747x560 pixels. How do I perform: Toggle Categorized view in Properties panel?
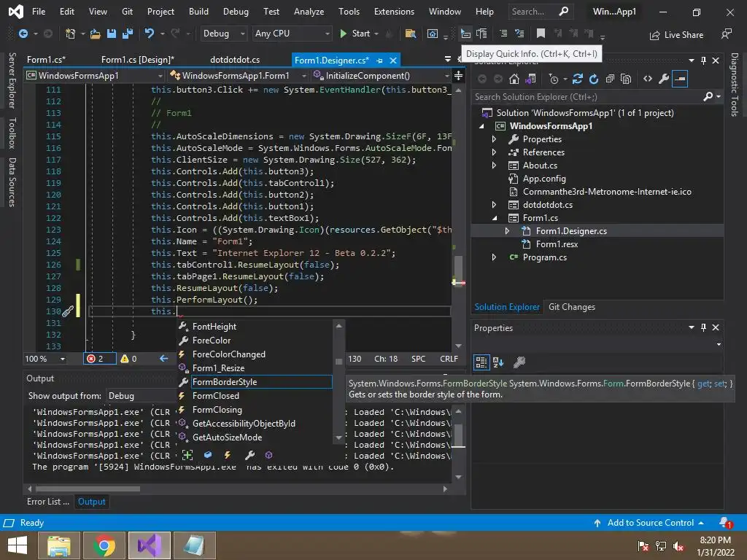point(481,362)
